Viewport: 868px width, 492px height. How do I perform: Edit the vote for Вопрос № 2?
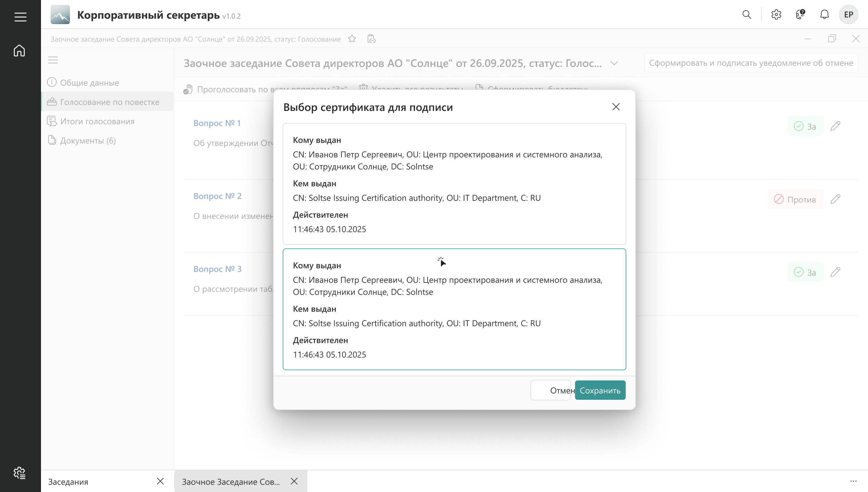835,199
